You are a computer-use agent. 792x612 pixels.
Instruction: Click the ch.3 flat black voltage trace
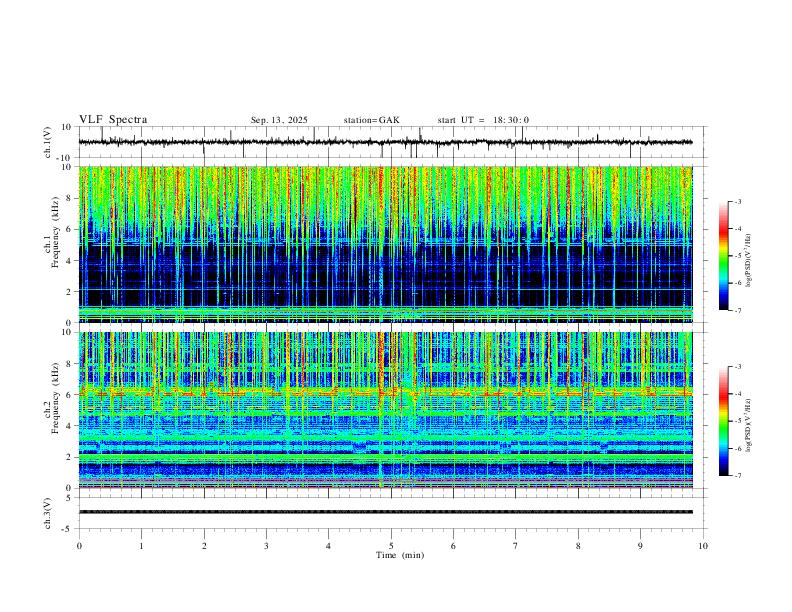(386, 512)
